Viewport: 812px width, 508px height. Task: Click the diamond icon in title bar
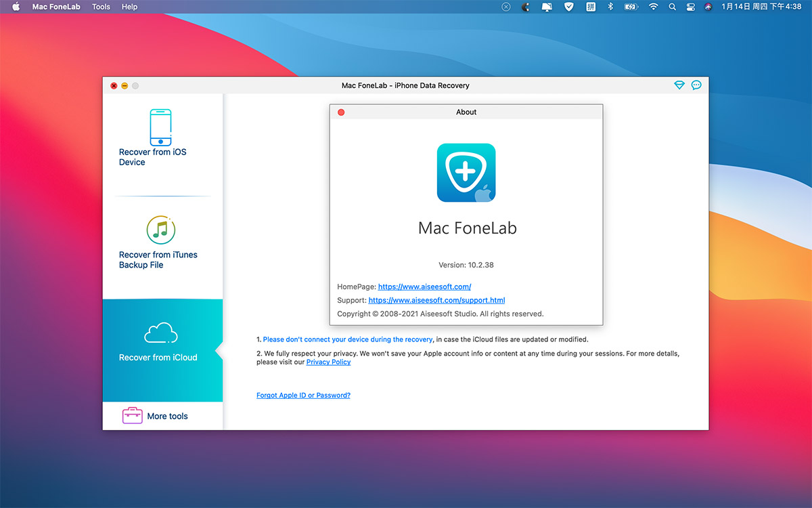tap(679, 85)
